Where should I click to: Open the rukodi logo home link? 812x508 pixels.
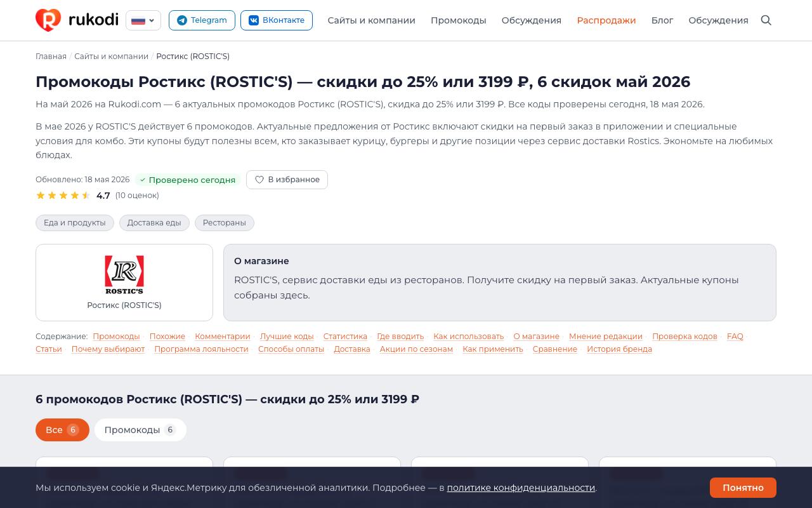coord(77,20)
